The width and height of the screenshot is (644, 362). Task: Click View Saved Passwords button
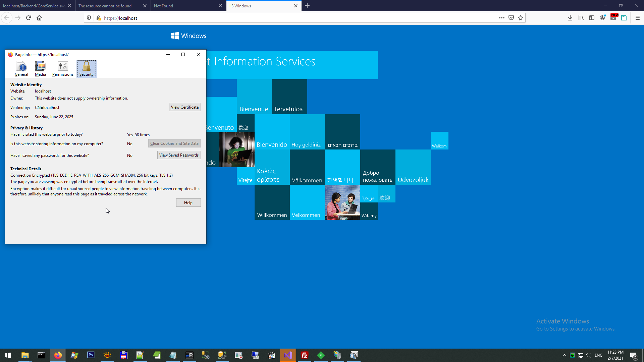click(x=179, y=155)
